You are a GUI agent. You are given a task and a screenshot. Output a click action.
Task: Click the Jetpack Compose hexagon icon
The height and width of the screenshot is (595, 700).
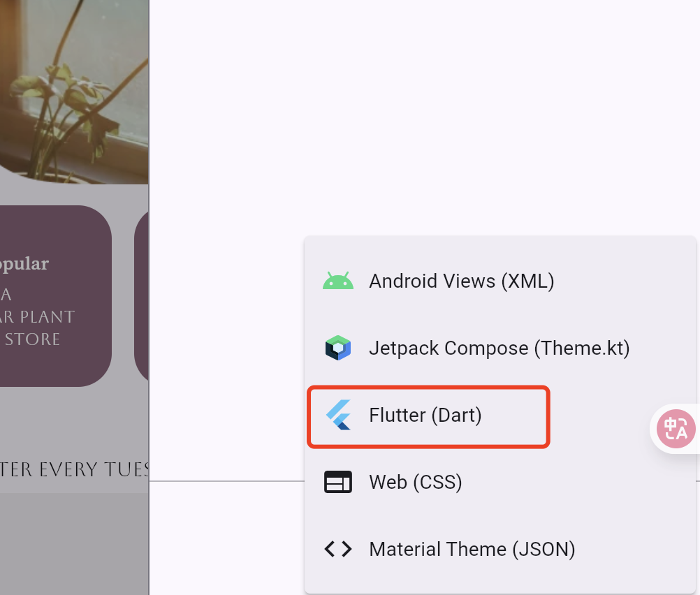338,348
